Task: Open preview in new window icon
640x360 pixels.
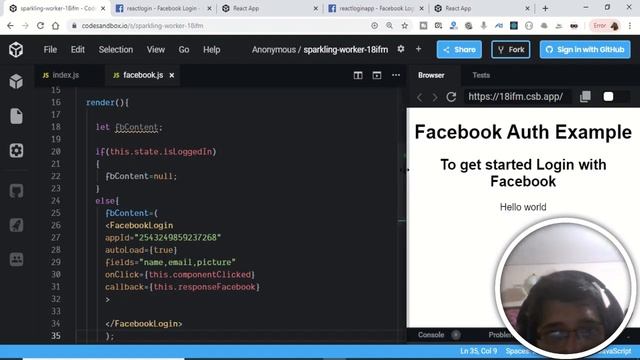Action: click(x=585, y=96)
